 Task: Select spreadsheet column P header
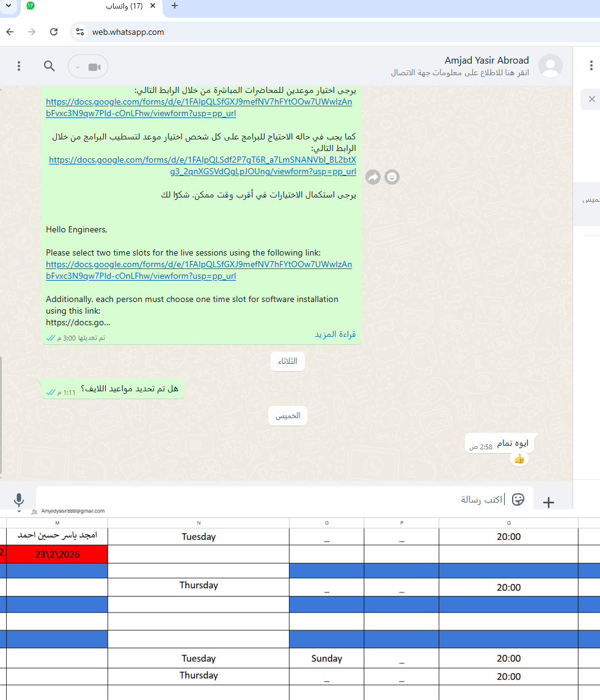point(401,523)
